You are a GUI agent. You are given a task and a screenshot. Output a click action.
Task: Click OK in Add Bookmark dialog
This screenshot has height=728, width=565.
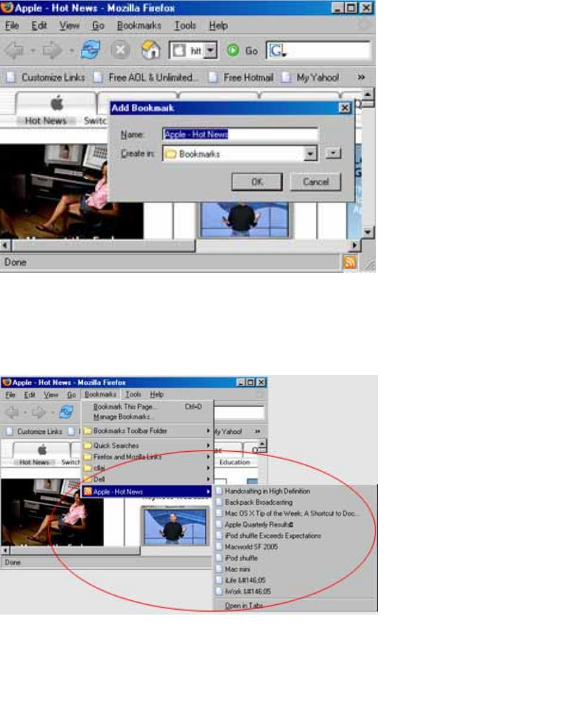(257, 181)
